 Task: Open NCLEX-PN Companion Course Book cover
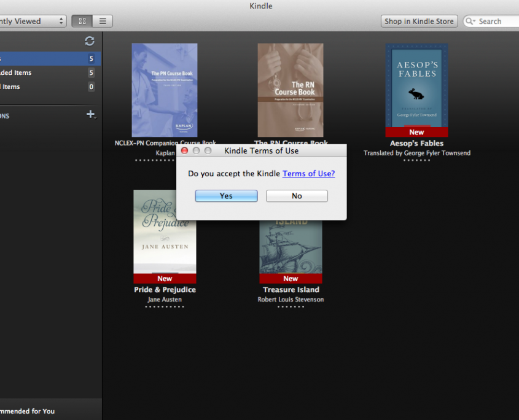pyautogui.click(x=165, y=90)
